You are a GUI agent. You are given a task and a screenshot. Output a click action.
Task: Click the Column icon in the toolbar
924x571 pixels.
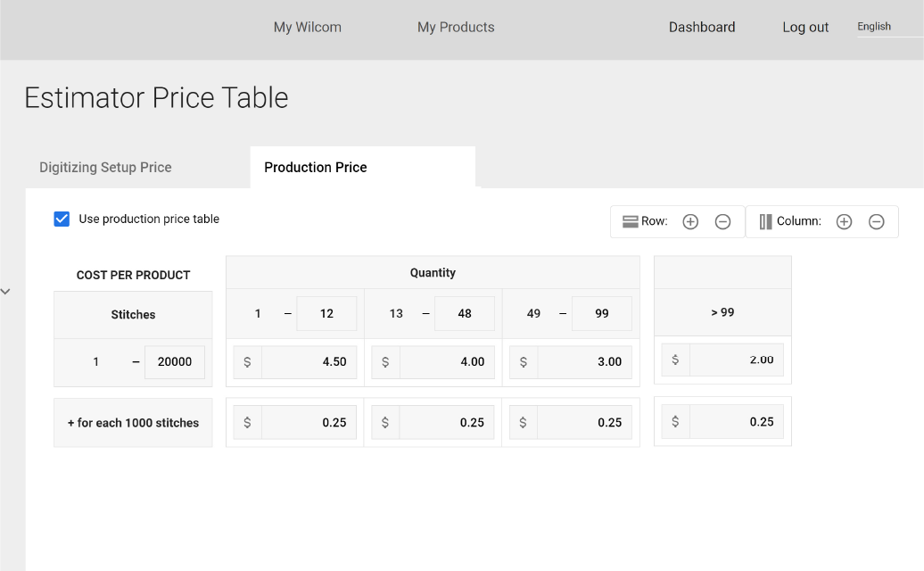tap(765, 220)
